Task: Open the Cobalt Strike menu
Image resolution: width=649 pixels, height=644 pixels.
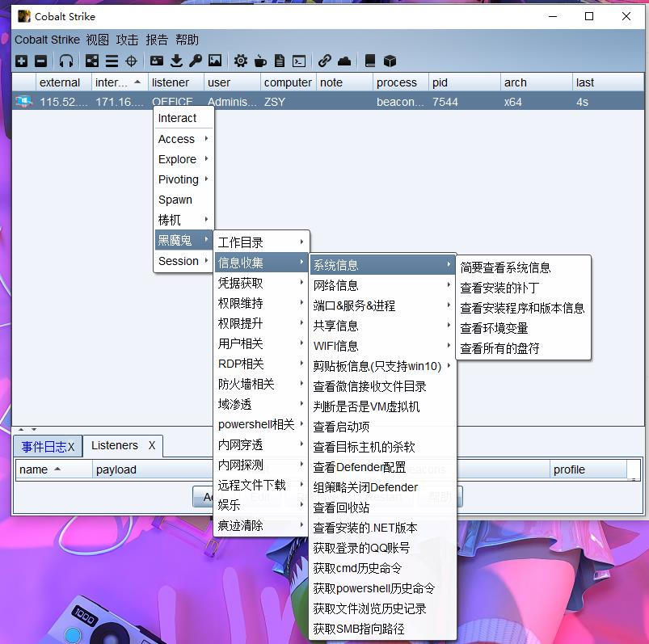Action: pos(47,40)
